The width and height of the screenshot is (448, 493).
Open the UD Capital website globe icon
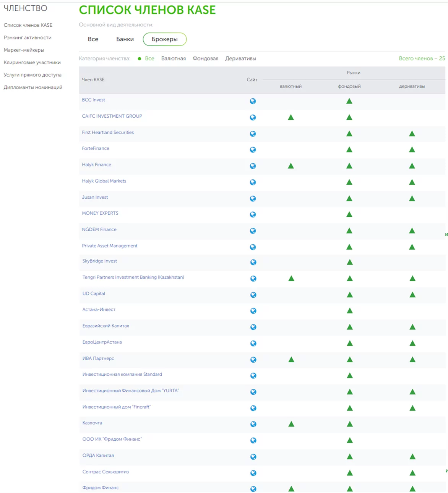pyautogui.click(x=253, y=295)
